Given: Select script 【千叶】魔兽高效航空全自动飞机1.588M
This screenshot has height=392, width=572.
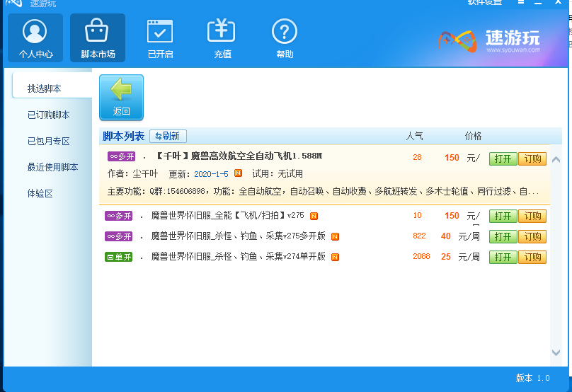Looking at the screenshot, I should coord(239,156).
